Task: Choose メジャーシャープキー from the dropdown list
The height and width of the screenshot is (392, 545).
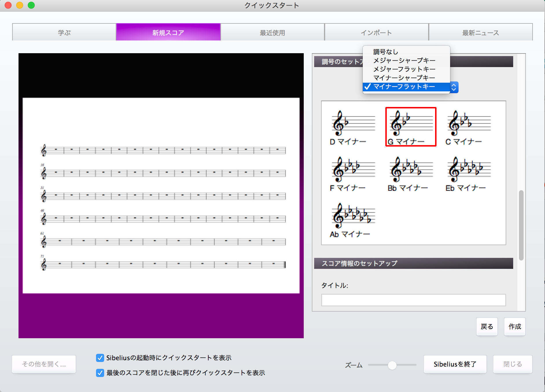Action: (406, 60)
